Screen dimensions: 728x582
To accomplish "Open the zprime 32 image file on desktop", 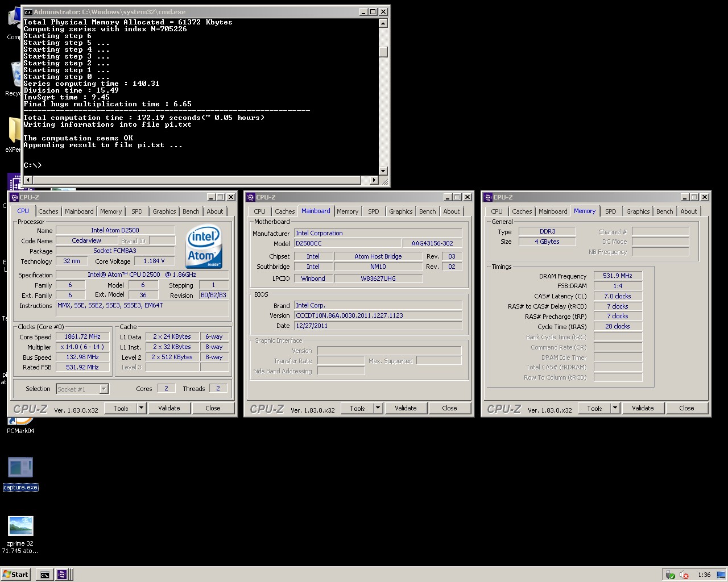I will click(20, 534).
